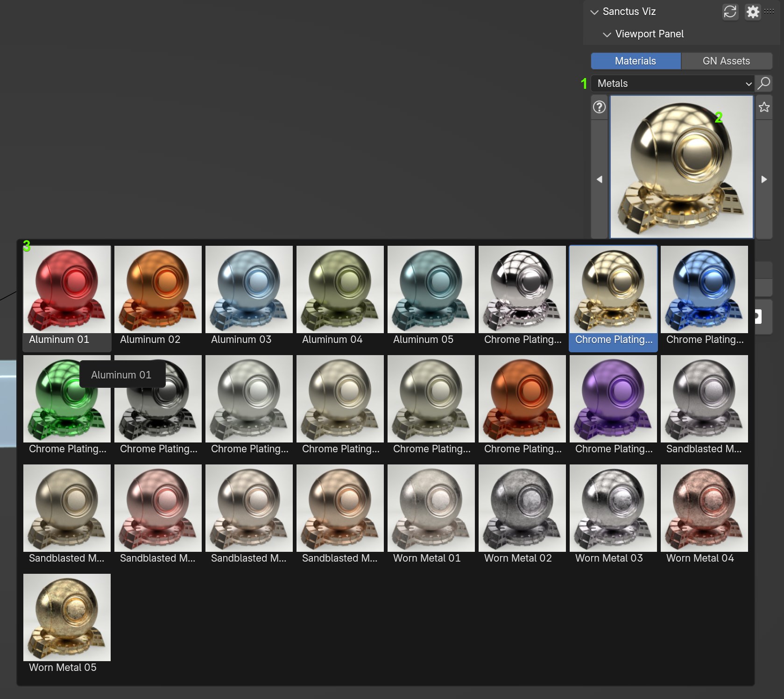Select the orange Aluminum 02 material
The height and width of the screenshot is (699, 784).
click(158, 290)
